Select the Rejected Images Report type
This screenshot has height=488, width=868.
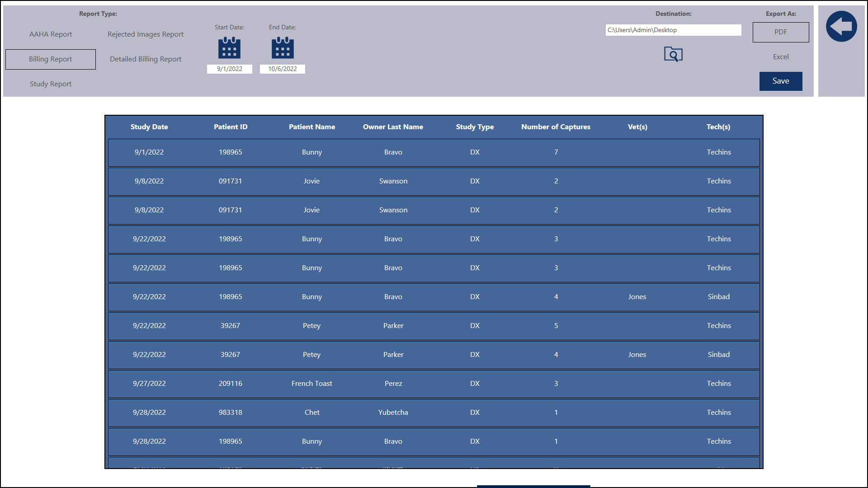[146, 34]
